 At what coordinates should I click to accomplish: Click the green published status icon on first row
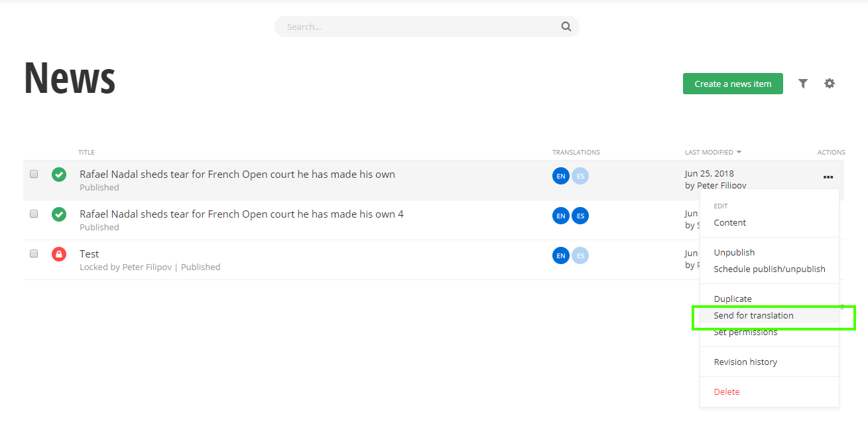click(x=59, y=175)
